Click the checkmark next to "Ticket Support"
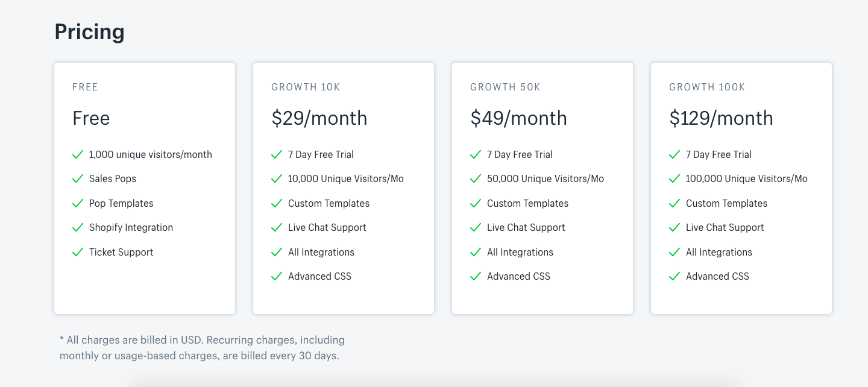Viewport: 868px width, 387px height. tap(77, 252)
